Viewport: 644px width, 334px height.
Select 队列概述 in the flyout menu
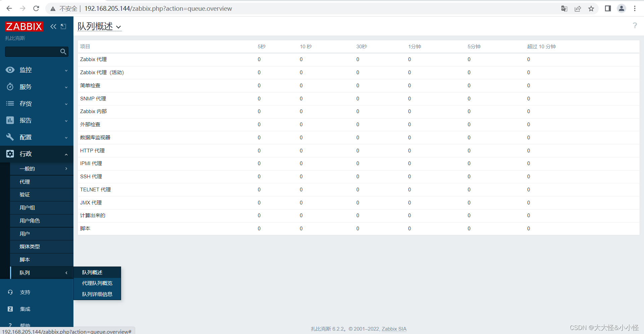click(97, 273)
